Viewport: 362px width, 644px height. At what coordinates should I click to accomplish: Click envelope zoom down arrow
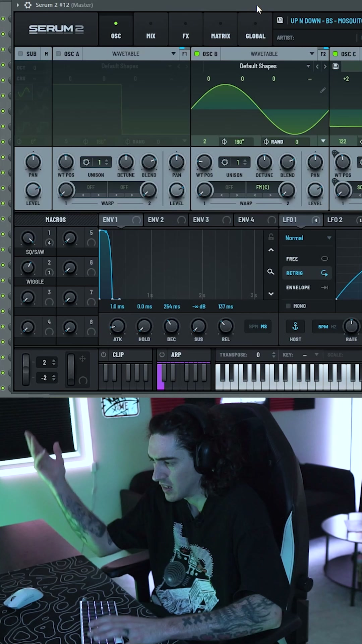point(271,294)
